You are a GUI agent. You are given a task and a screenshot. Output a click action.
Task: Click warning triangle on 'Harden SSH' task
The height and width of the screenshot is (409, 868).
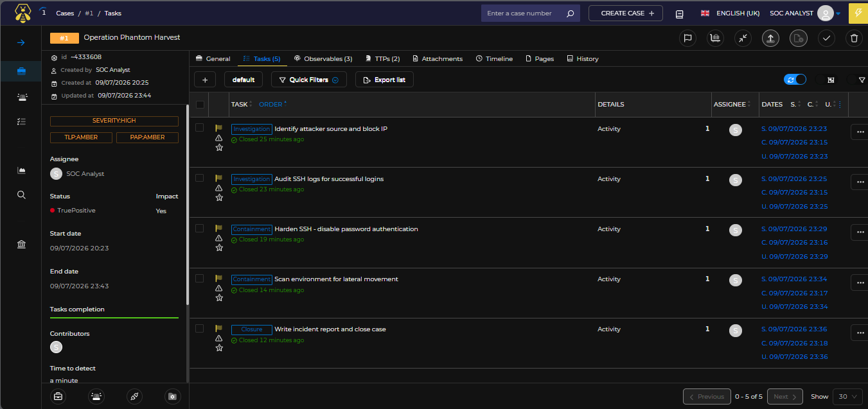click(219, 238)
